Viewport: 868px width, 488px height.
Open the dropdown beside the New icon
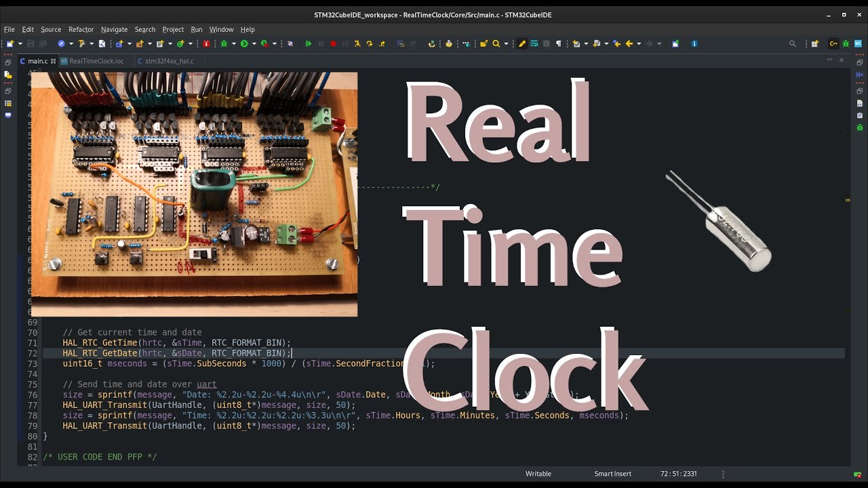point(20,43)
